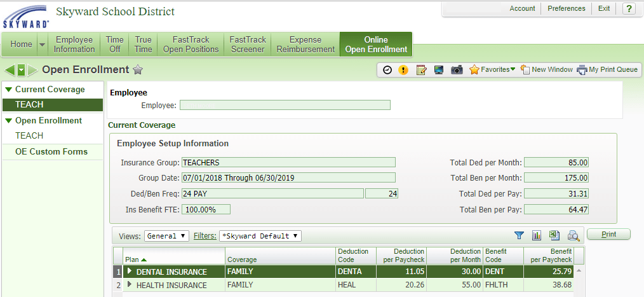This screenshot has height=297, width=644.
Task: Click the Group Date field
Action: pyautogui.click(x=288, y=178)
